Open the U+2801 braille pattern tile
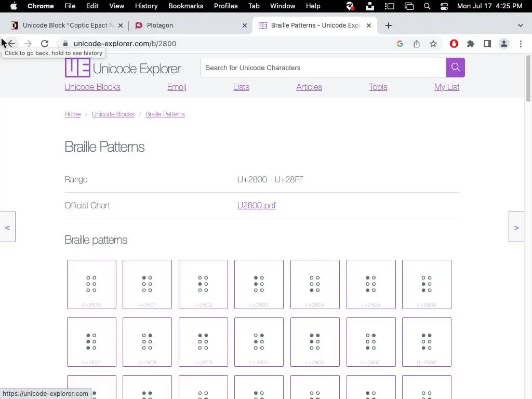 [x=147, y=284]
